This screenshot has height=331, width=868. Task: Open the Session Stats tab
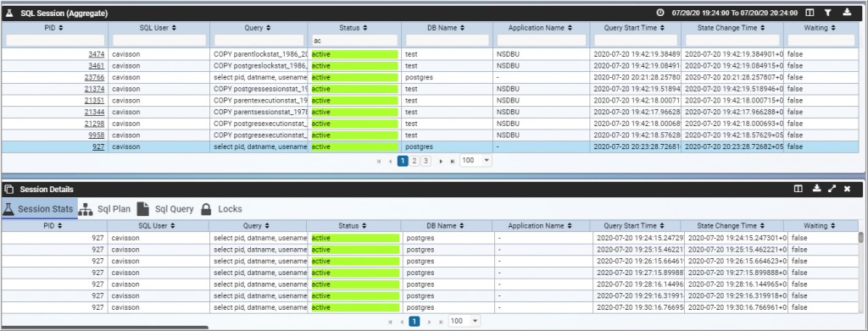pos(39,209)
